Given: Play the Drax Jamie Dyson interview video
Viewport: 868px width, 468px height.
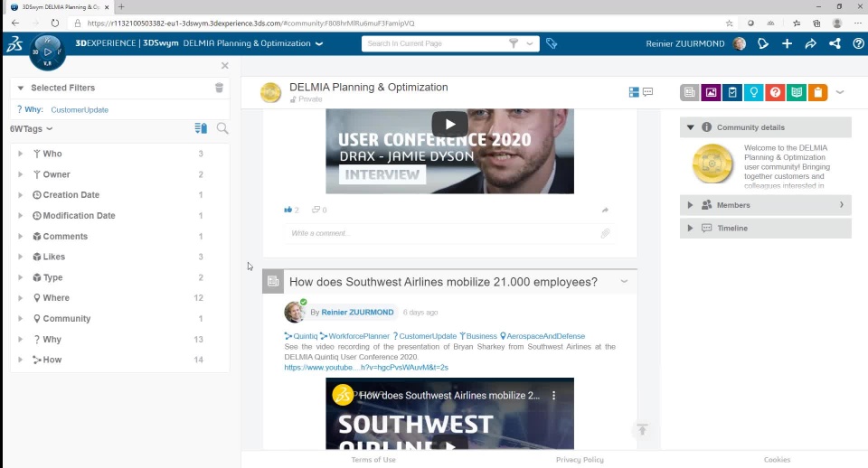Looking at the screenshot, I should click(x=450, y=124).
